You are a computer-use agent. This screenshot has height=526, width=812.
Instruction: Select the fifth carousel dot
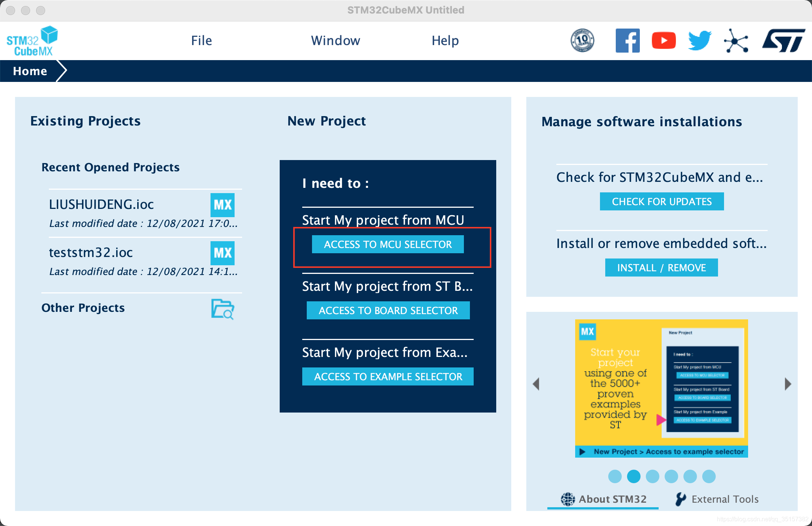[690, 476]
